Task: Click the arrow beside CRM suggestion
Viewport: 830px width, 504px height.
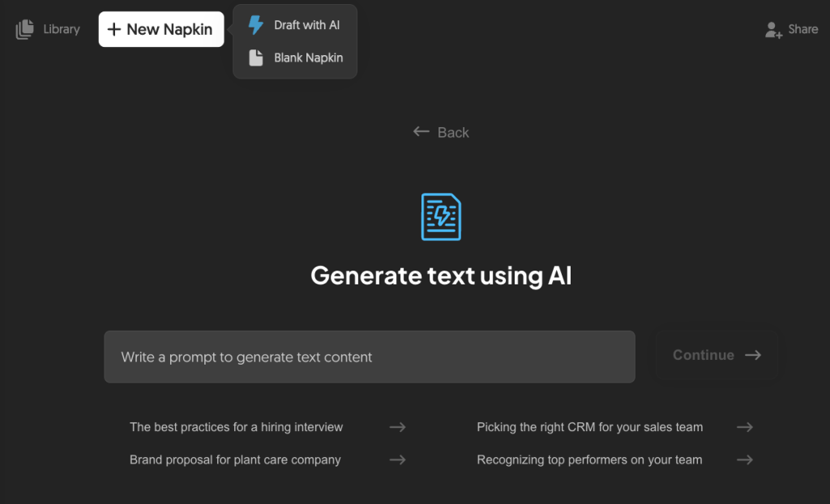Action: coord(744,427)
